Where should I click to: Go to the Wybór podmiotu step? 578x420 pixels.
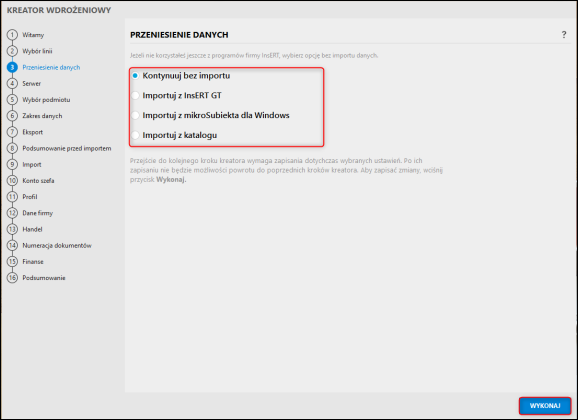pos(46,100)
